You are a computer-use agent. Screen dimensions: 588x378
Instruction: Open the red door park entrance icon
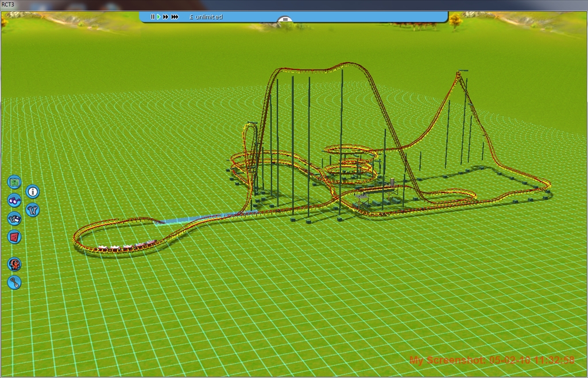pos(14,237)
